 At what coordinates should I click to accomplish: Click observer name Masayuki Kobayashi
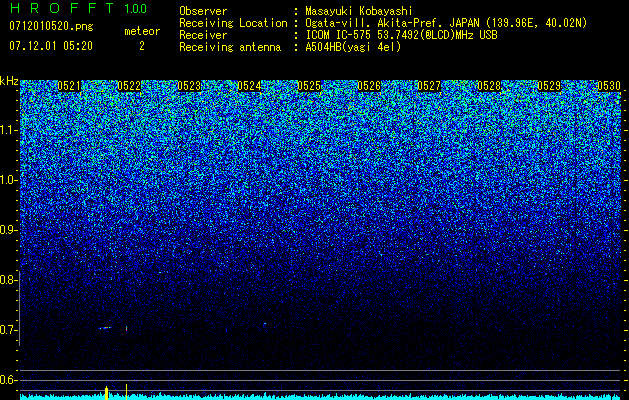pyautogui.click(x=359, y=11)
